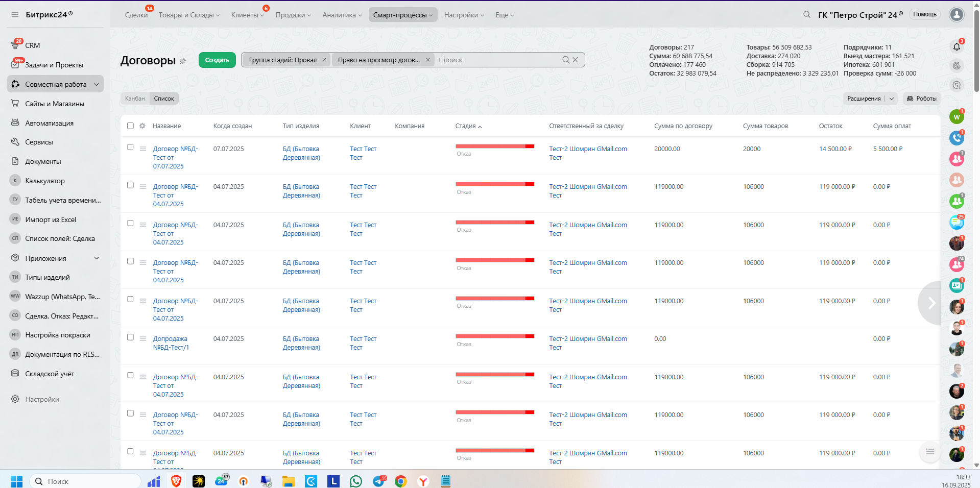Viewport: 980px width, 488px height.
Task: Click the green Создать button
Action: (217, 60)
